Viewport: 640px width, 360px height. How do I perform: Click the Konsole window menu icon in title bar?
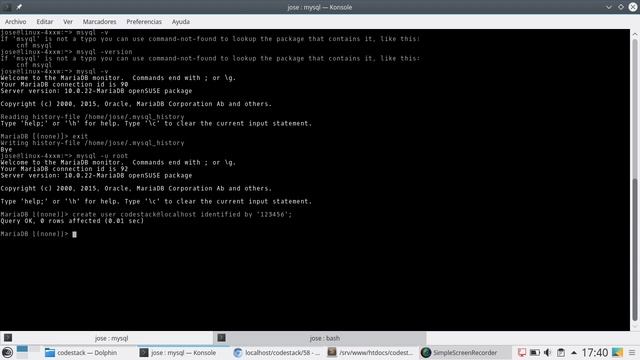point(7,7)
